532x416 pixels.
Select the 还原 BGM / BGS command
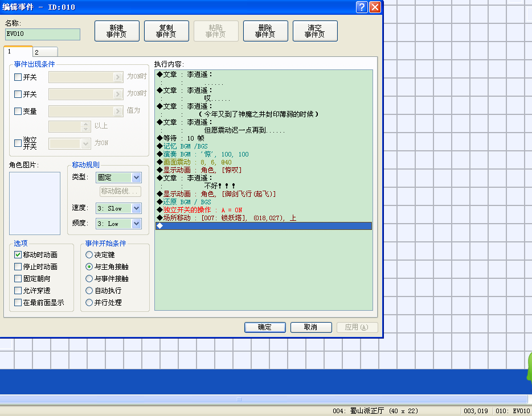click(264, 201)
